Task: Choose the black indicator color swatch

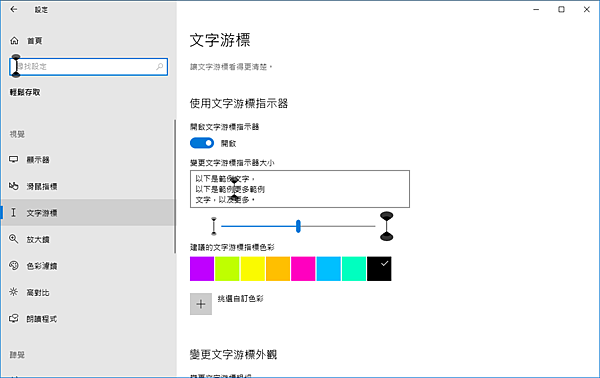Action: (379, 269)
